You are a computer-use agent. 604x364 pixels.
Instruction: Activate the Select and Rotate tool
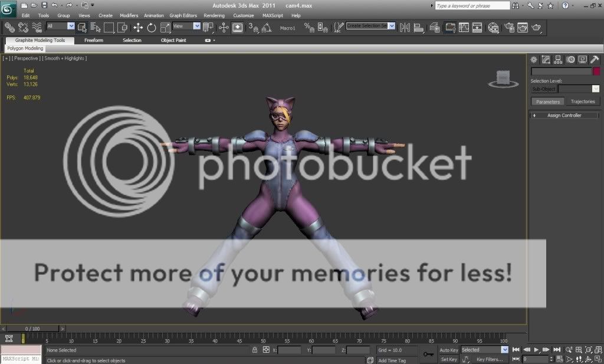[152, 27]
